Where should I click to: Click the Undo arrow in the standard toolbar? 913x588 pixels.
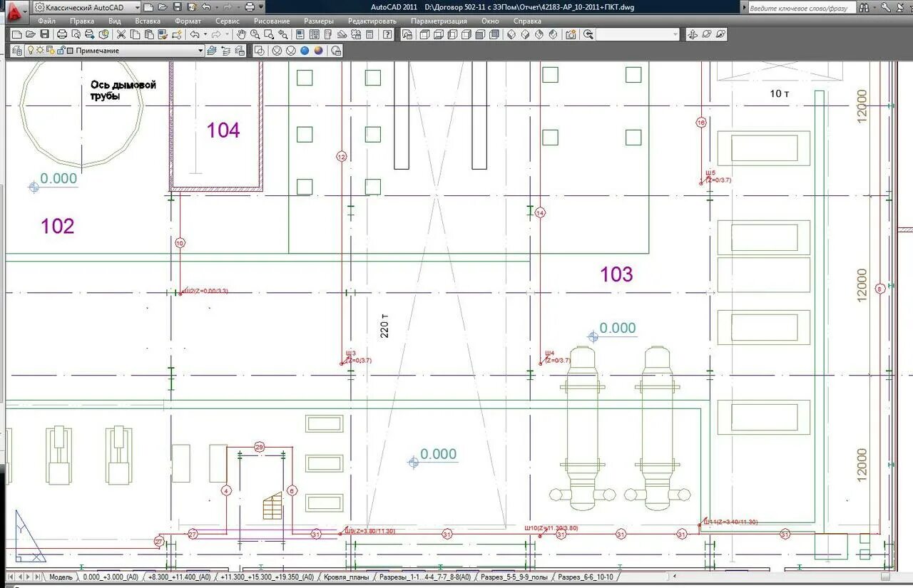(x=195, y=34)
